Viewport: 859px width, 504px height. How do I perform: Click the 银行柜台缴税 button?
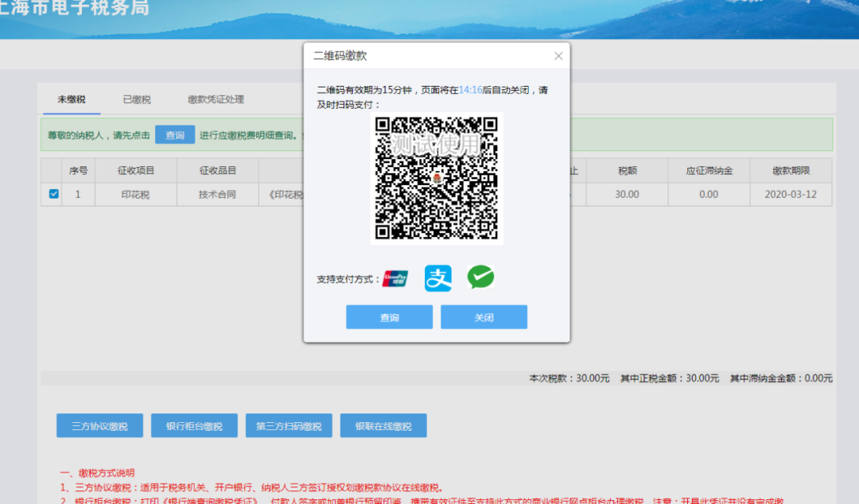click(195, 425)
